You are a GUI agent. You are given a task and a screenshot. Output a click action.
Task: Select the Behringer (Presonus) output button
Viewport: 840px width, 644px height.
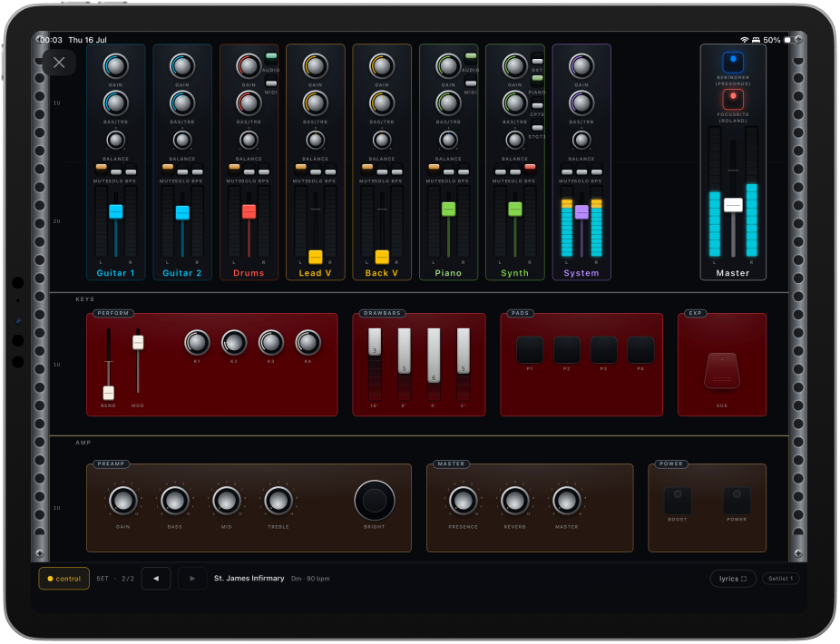[733, 63]
